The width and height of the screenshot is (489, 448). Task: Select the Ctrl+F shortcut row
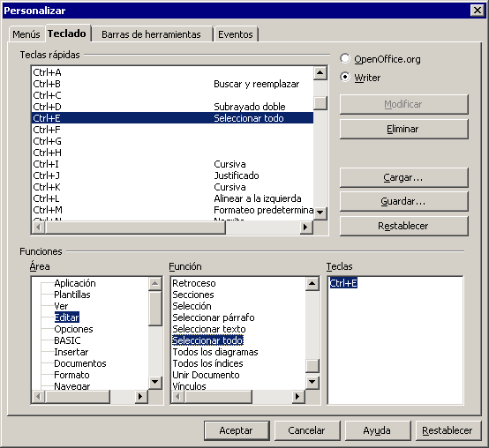(172, 130)
